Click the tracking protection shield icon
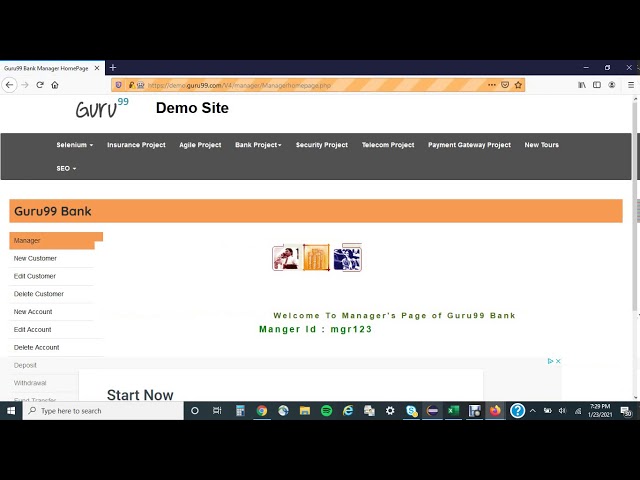The image size is (640, 480). tap(118, 85)
